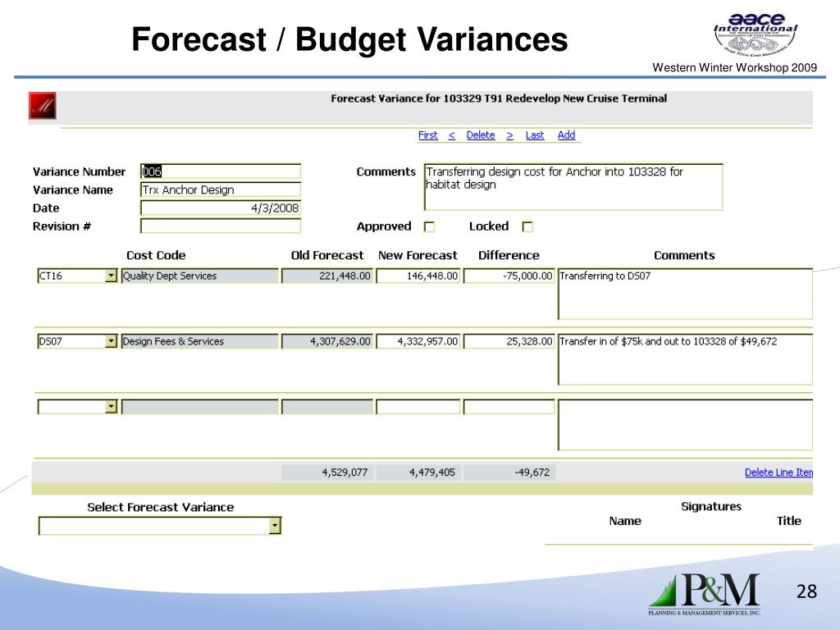Screen dimensions: 840x630
Task: Click 'Design Fees & Services' description cell
Action: (199, 340)
